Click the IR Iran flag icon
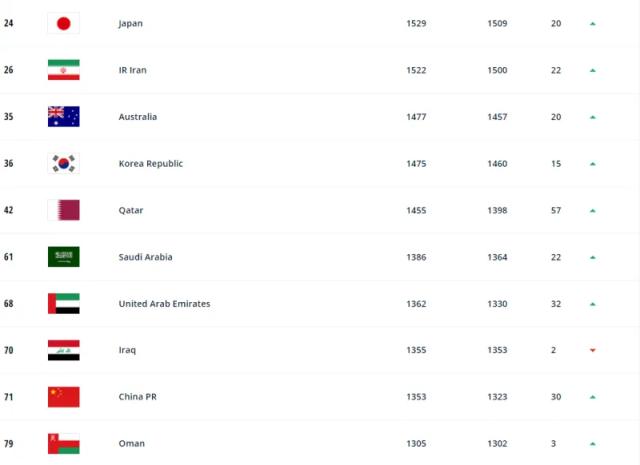The height and width of the screenshot is (465, 640). pyautogui.click(x=63, y=70)
